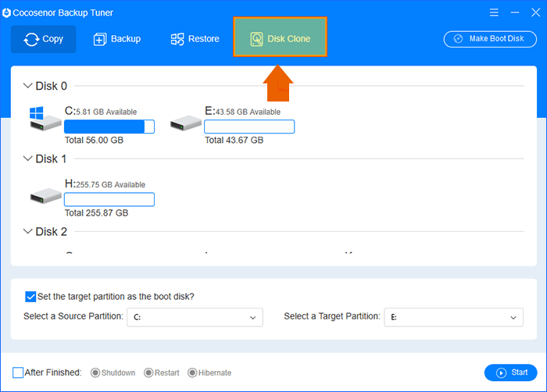Click the '5.81 GB Available' label
Viewport: 547px width, 392px height.
(106, 112)
